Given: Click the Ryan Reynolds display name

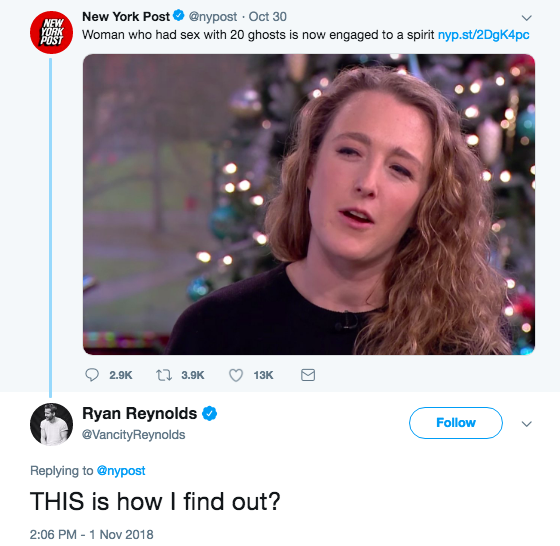Looking at the screenshot, I should [x=140, y=414].
